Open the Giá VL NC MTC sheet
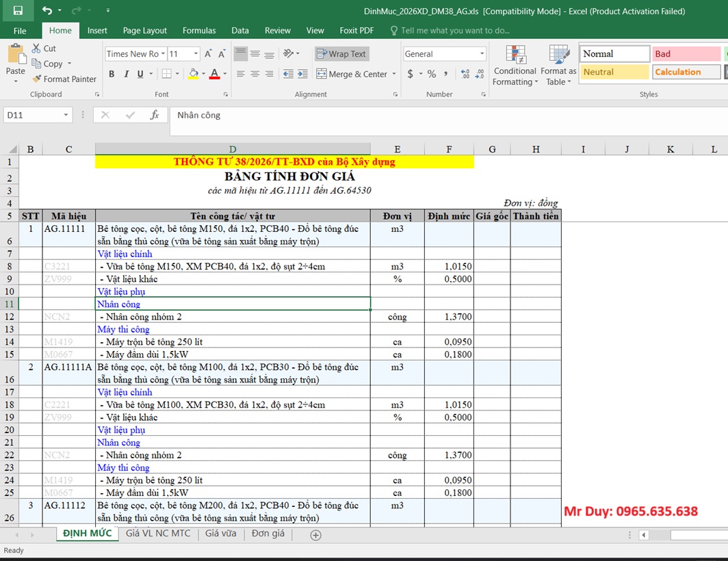Viewport: 728px width, 561px height. (x=158, y=533)
